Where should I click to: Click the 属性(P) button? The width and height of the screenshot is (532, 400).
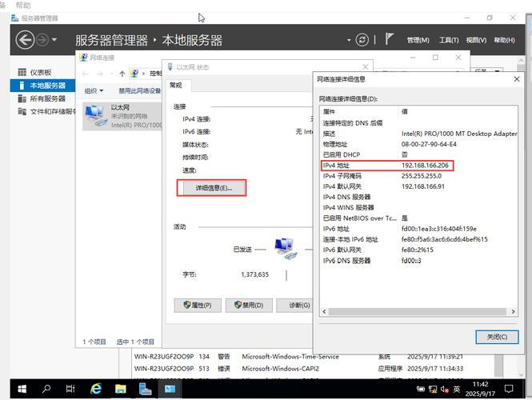point(198,305)
